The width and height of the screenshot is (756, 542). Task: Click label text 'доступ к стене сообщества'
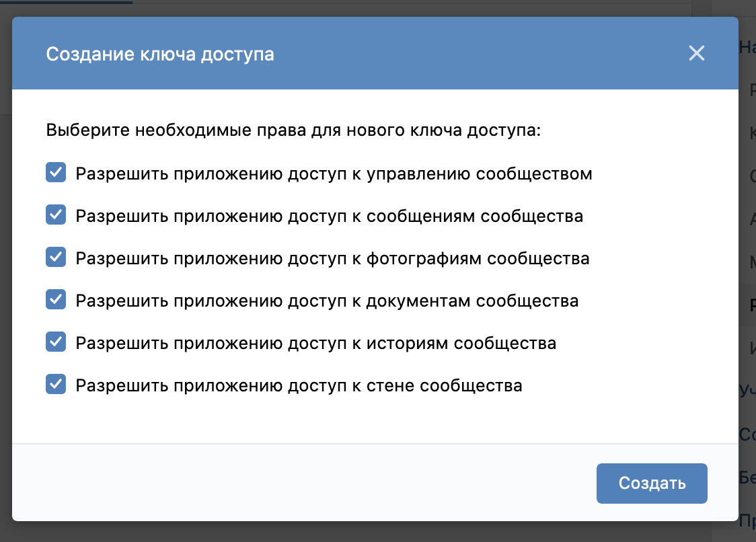406,386
